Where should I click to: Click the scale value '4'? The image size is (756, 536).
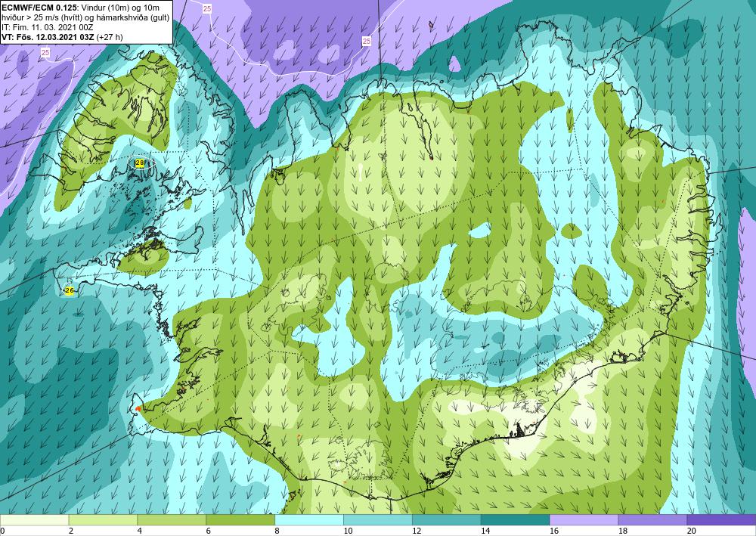140,531
